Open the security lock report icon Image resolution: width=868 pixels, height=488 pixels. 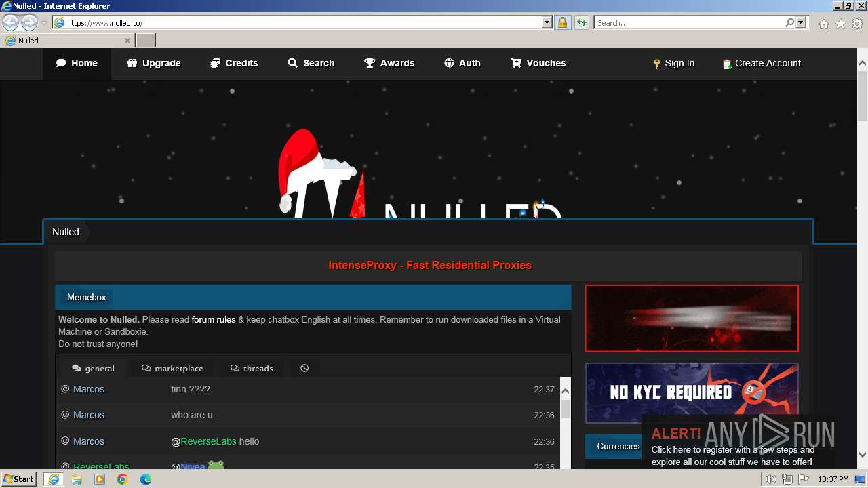(562, 22)
